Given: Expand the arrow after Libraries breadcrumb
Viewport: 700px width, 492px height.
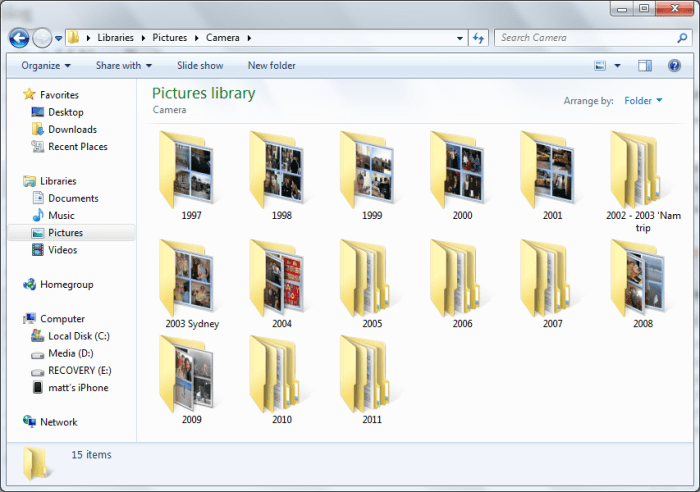Looking at the screenshot, I should (143, 38).
